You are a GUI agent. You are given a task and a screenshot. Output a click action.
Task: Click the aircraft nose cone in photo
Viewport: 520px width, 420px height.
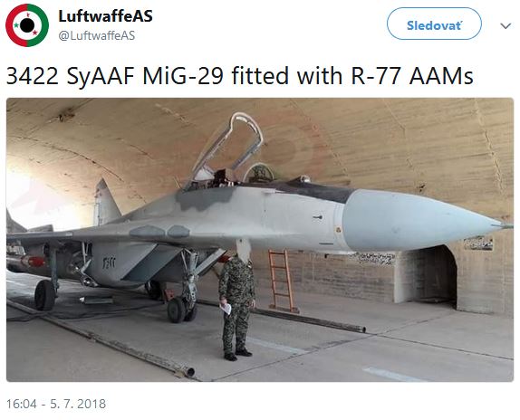(425, 222)
